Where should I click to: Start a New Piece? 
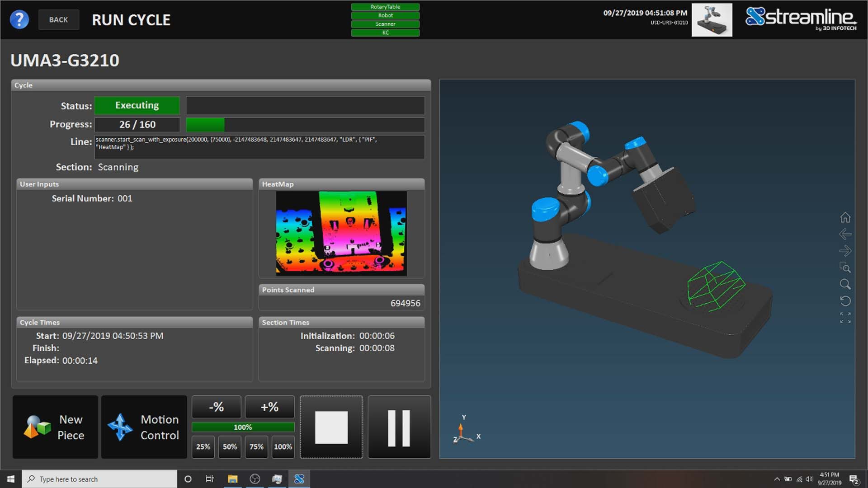point(55,427)
